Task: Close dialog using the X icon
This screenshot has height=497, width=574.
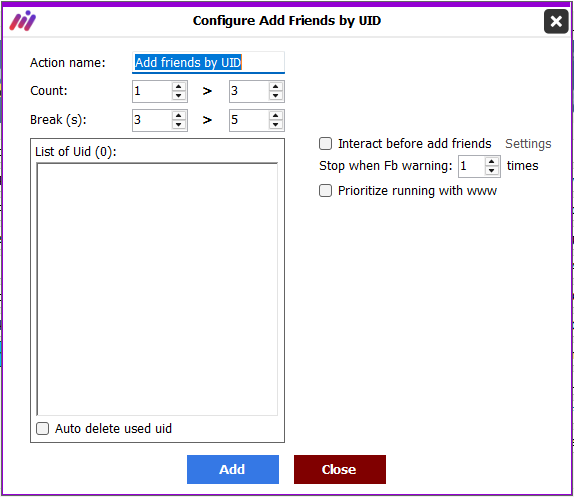Action: [556, 22]
